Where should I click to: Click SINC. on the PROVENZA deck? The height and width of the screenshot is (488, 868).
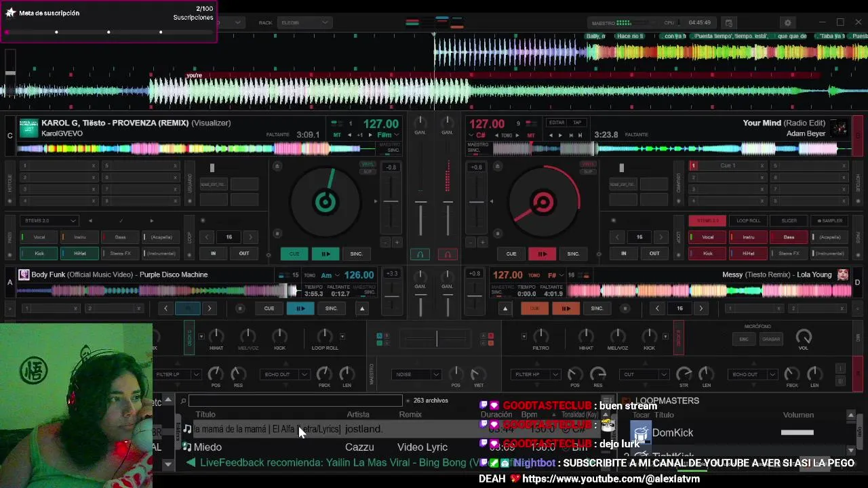pyautogui.click(x=357, y=253)
